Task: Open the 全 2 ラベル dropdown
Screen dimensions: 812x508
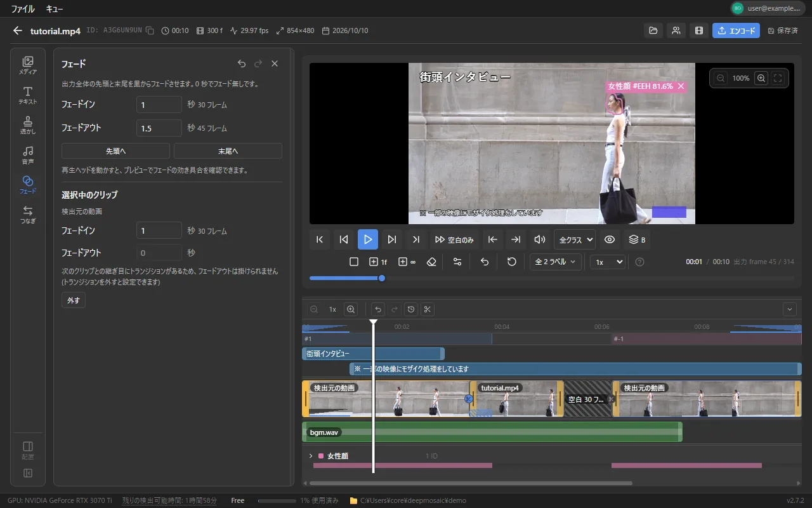Action: pyautogui.click(x=556, y=262)
